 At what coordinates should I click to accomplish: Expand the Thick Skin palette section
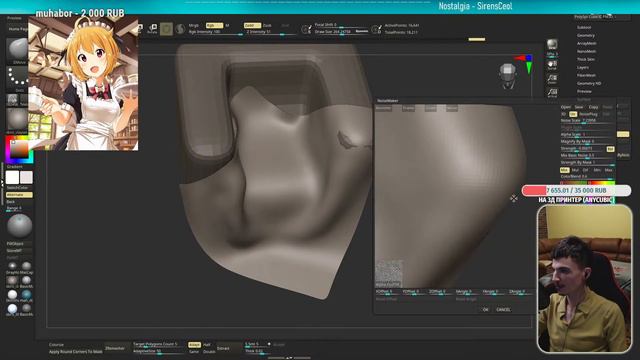click(x=586, y=59)
